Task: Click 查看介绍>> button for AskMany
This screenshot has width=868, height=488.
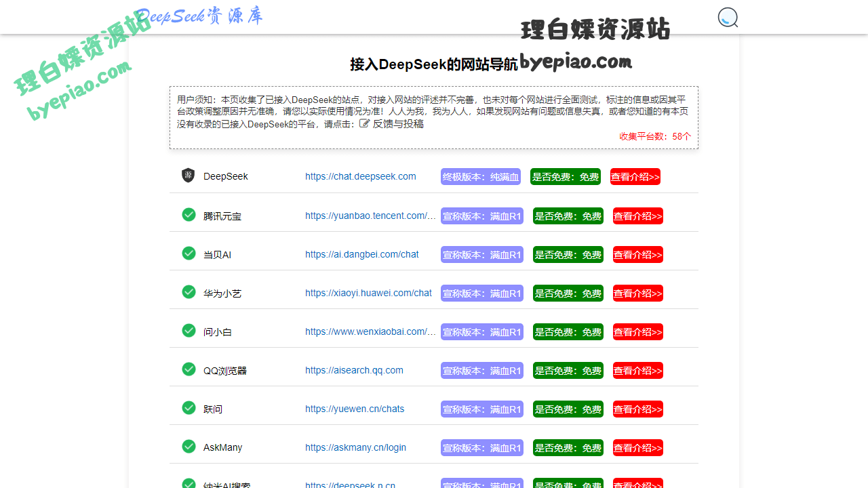Action: point(638,448)
